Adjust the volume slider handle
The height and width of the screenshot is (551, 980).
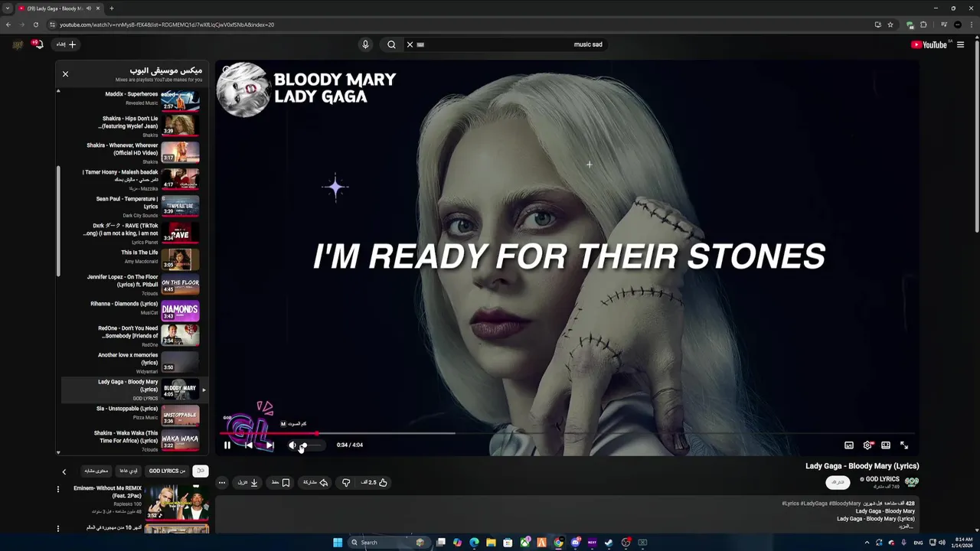point(304,445)
